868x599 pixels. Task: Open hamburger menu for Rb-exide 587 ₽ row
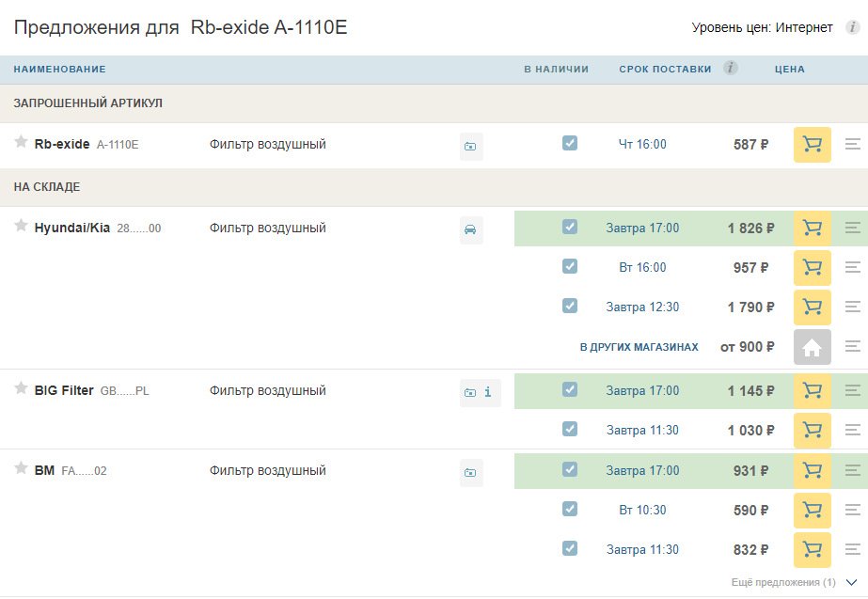tap(853, 145)
